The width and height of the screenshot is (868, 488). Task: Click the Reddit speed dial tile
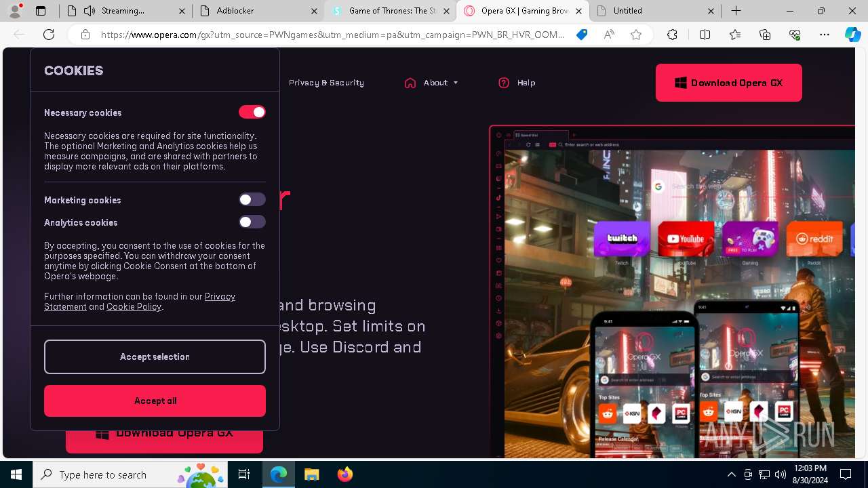click(x=814, y=239)
